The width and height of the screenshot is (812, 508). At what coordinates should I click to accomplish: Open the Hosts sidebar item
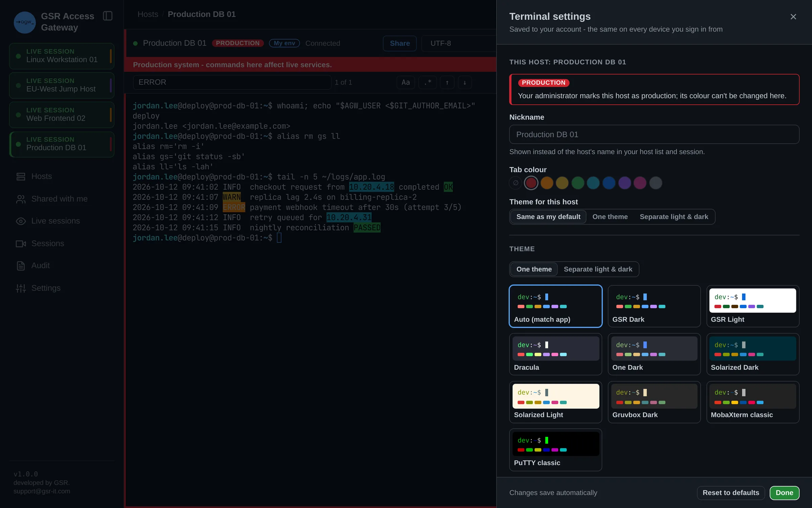(x=62, y=176)
